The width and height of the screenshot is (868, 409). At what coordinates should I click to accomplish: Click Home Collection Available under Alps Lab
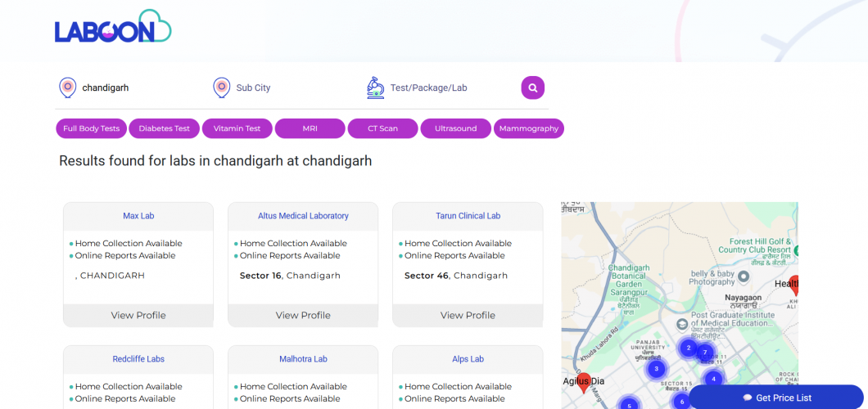pyautogui.click(x=458, y=386)
